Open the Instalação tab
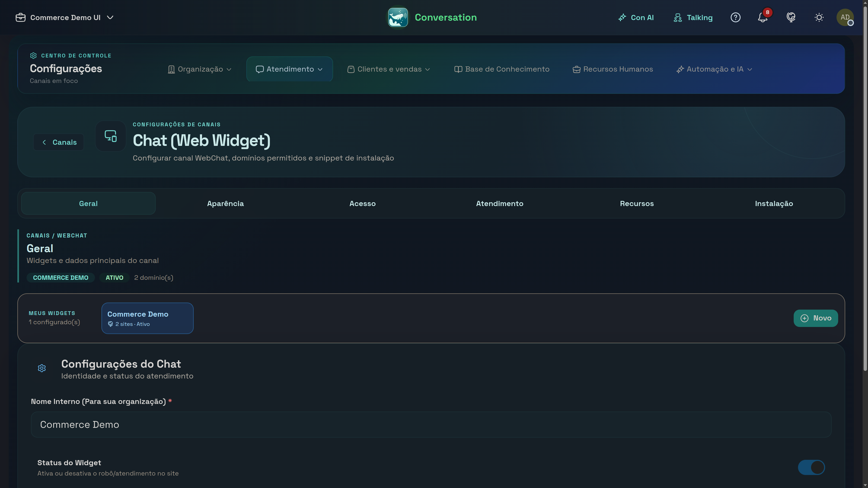This screenshot has width=868, height=488. pyautogui.click(x=774, y=203)
